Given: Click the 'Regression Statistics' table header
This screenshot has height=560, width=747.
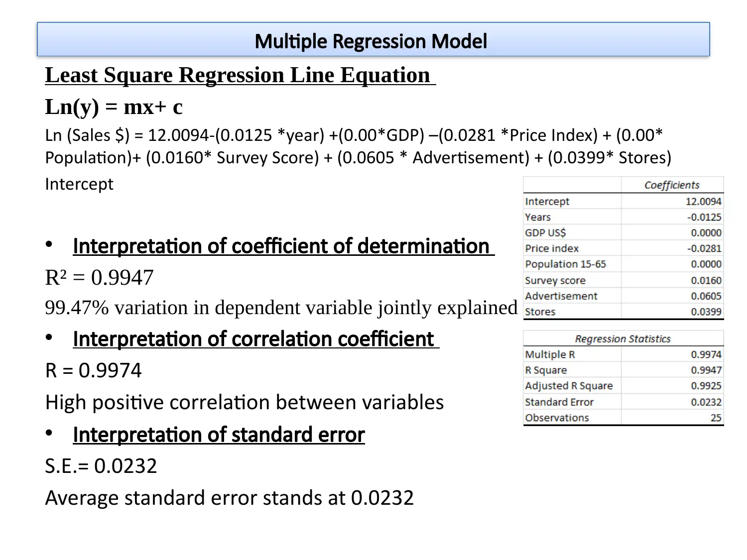Looking at the screenshot, I should point(623,339).
